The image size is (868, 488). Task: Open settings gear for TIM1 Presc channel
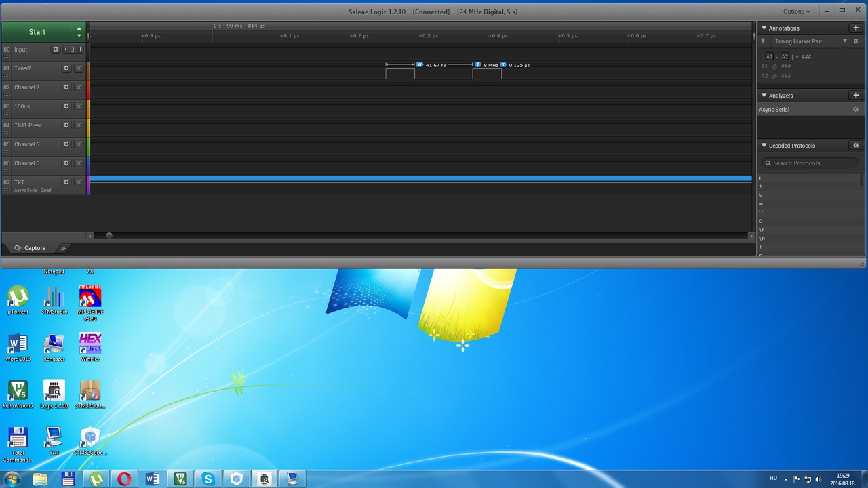point(66,125)
